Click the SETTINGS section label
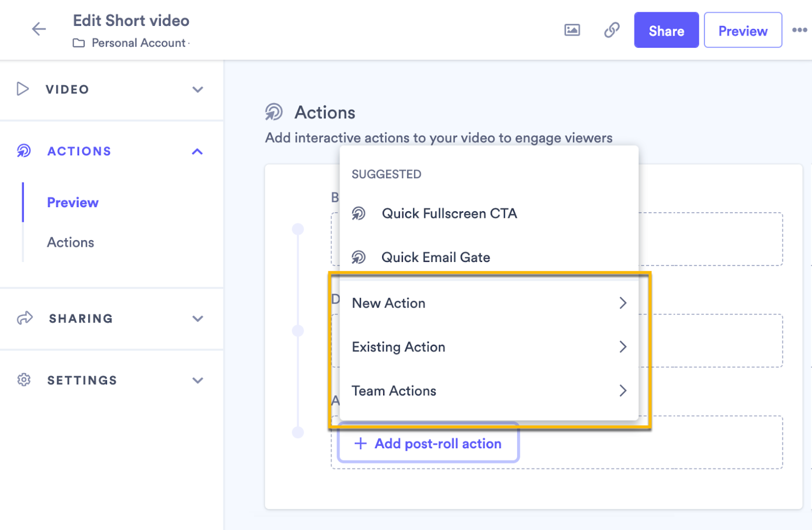812x530 pixels. click(82, 380)
